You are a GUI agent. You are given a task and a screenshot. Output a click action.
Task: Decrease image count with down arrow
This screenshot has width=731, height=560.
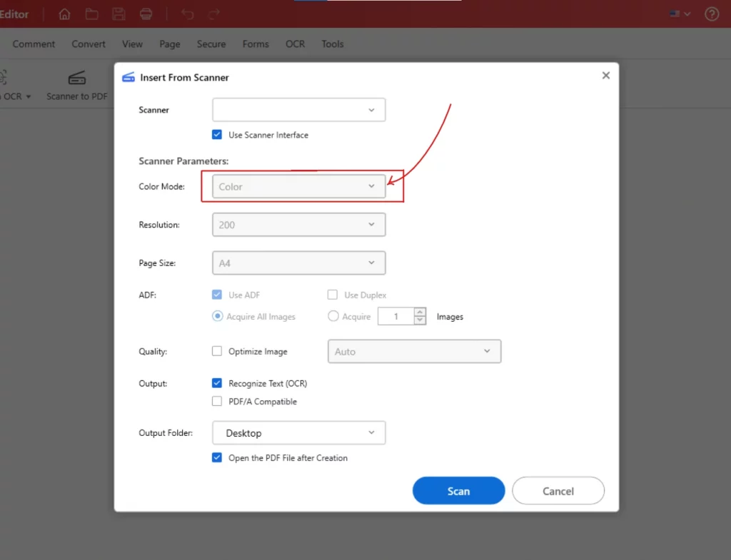coord(420,320)
